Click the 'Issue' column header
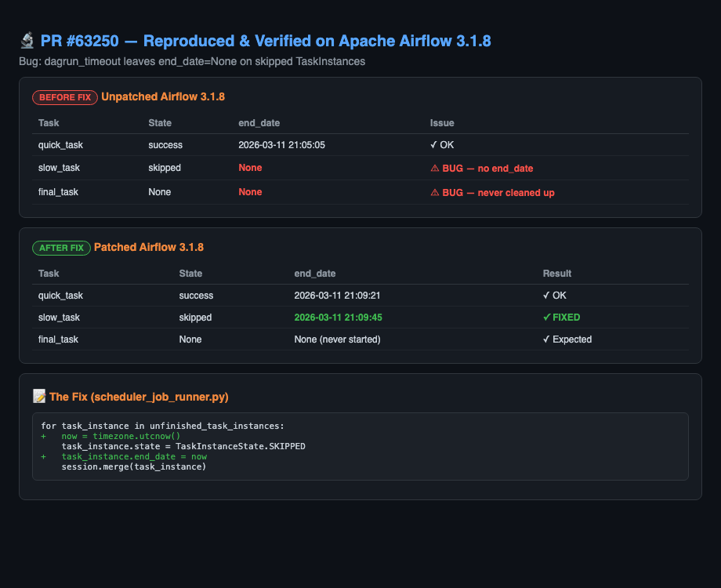 tap(442, 123)
